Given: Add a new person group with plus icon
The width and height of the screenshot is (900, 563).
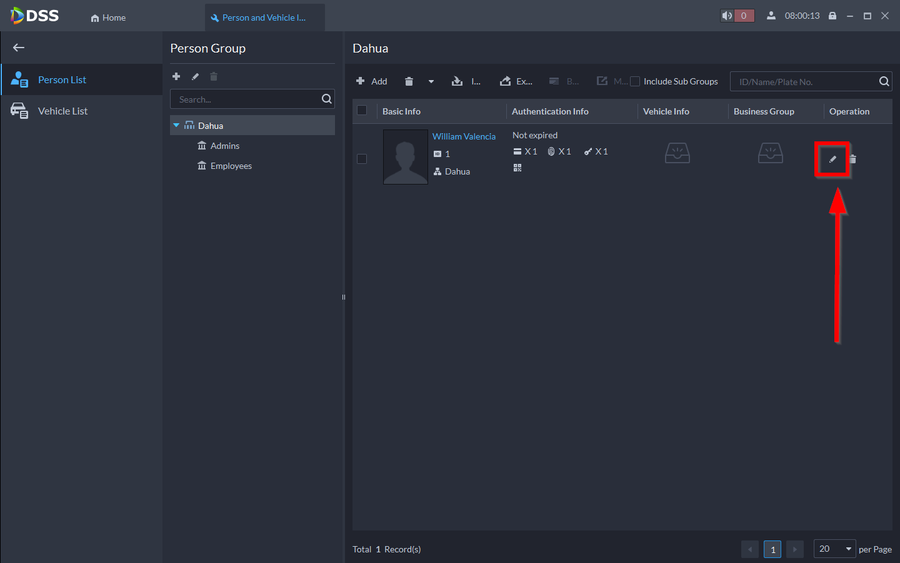Looking at the screenshot, I should 177,77.
